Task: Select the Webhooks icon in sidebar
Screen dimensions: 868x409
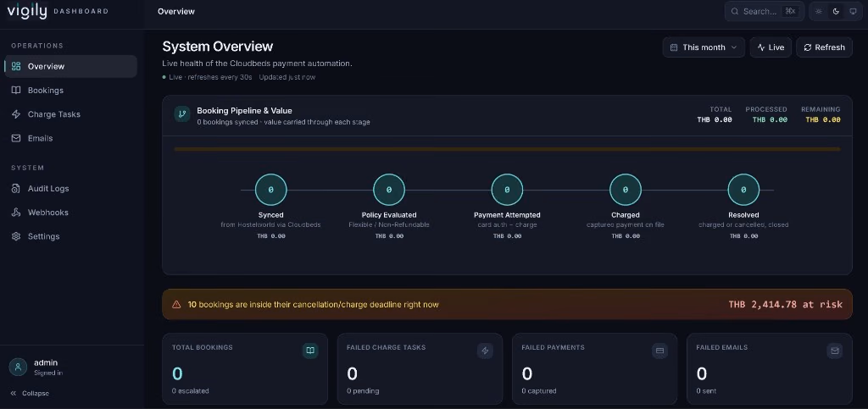Action: click(x=16, y=213)
